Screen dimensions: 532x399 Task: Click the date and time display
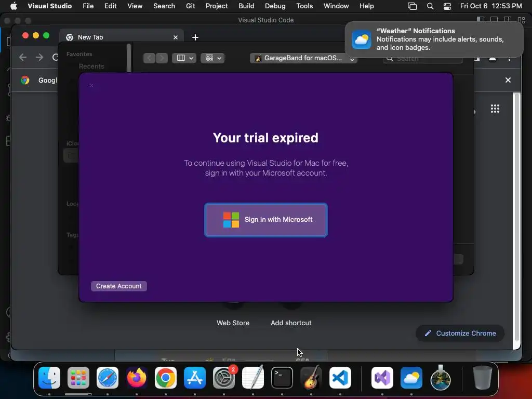(x=491, y=6)
